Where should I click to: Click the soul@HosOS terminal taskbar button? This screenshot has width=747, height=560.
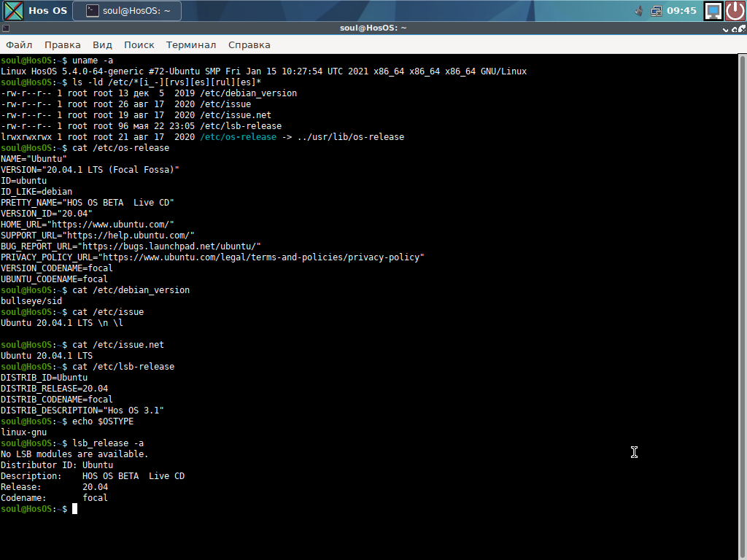point(127,10)
